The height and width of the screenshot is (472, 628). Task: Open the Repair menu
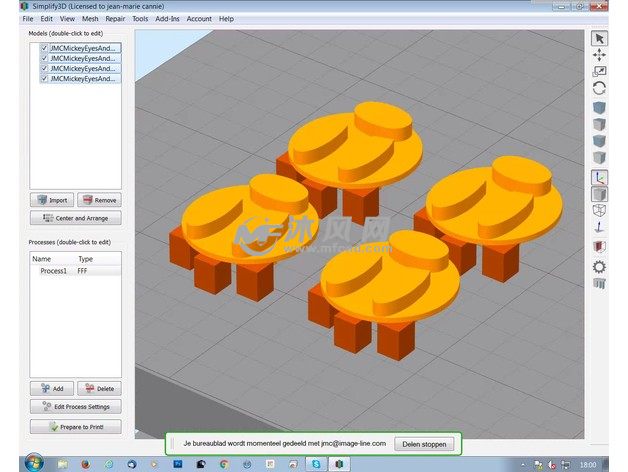point(115,18)
